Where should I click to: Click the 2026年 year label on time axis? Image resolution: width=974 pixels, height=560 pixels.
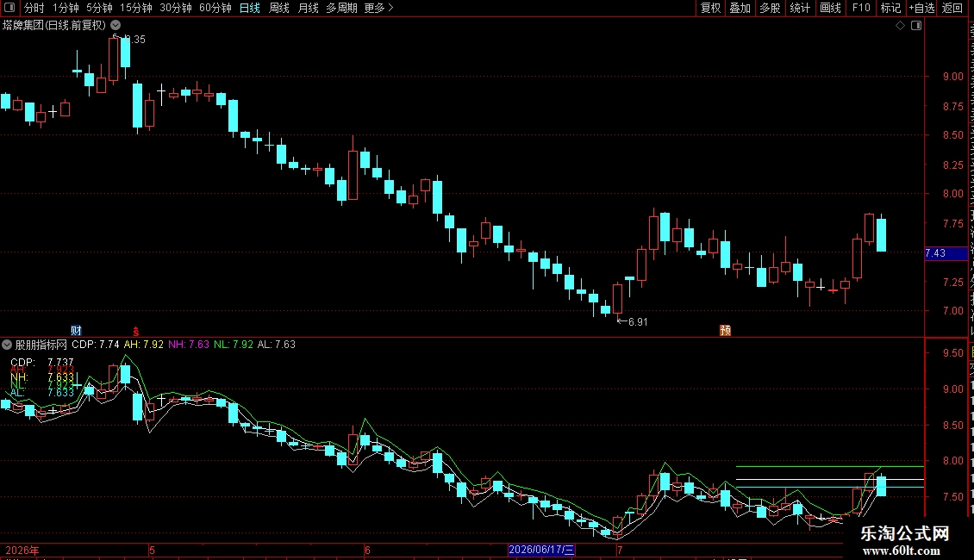(x=22, y=550)
